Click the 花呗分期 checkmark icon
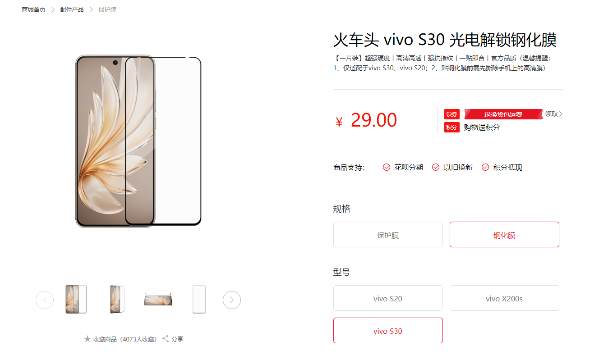The image size is (599, 364). point(387,168)
